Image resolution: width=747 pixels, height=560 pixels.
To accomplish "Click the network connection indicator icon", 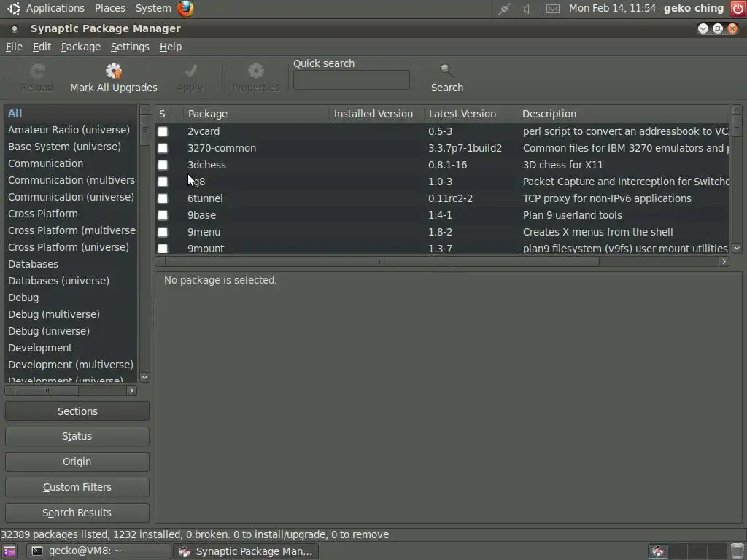I will [x=504, y=9].
